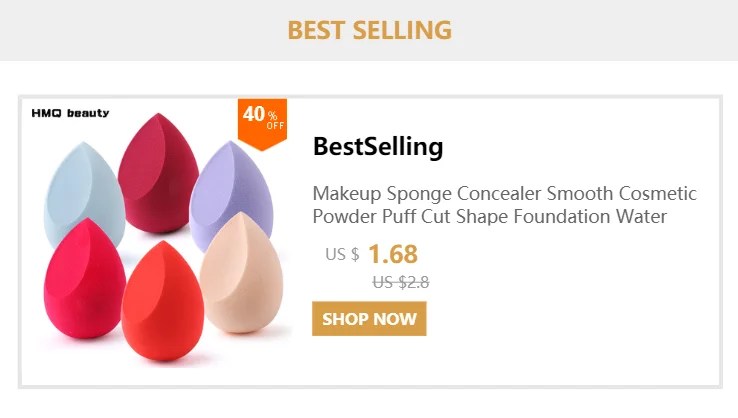Click the percent sign in the discount badge
Viewport: 738px width, 418px height.
click(x=273, y=115)
